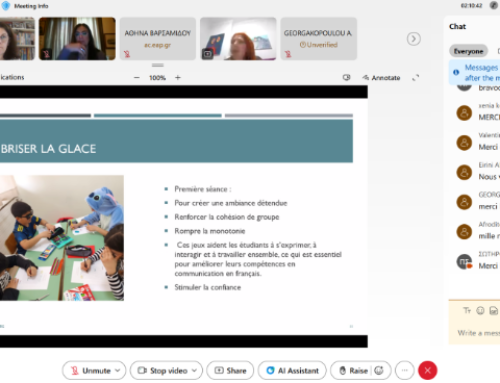This screenshot has height=383, width=500.
Task: Click text formatting icon in chat
Action: click(467, 311)
